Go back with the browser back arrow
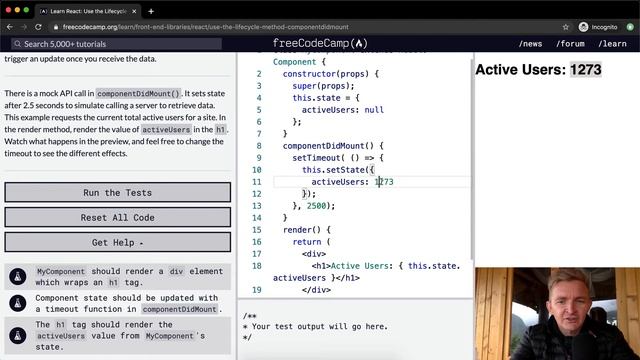The width and height of the screenshot is (640, 360). tap(10, 27)
